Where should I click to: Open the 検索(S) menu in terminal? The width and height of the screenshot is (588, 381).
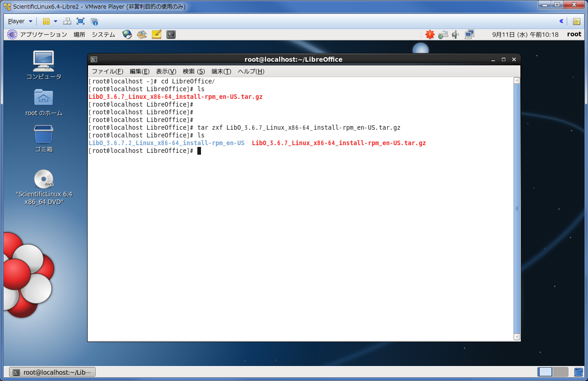click(194, 72)
